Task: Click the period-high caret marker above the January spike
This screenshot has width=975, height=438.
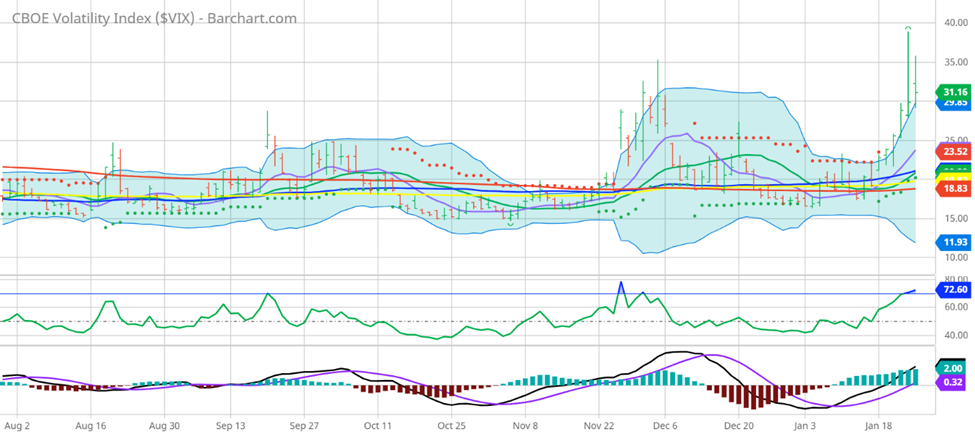Action: point(908,28)
